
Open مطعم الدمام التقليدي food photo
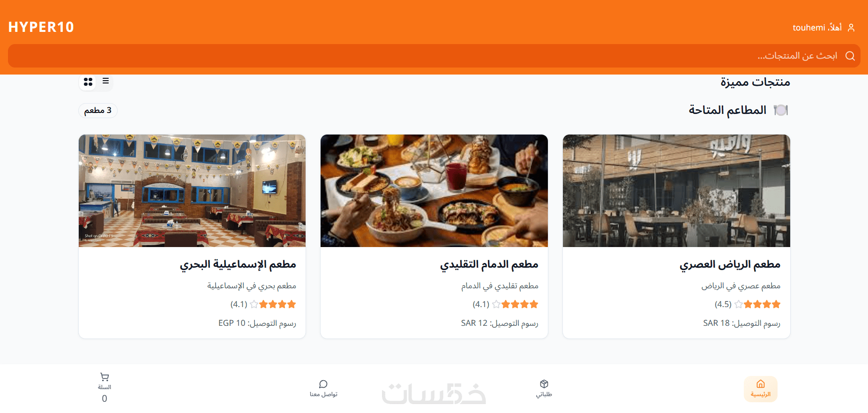point(434,191)
